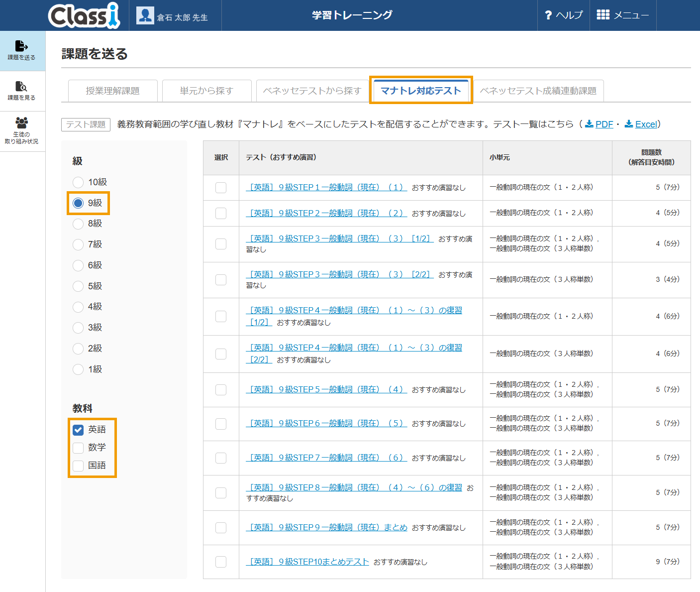The height and width of the screenshot is (592, 700).
Task: Select the 2級 radio button
Action: (78, 349)
